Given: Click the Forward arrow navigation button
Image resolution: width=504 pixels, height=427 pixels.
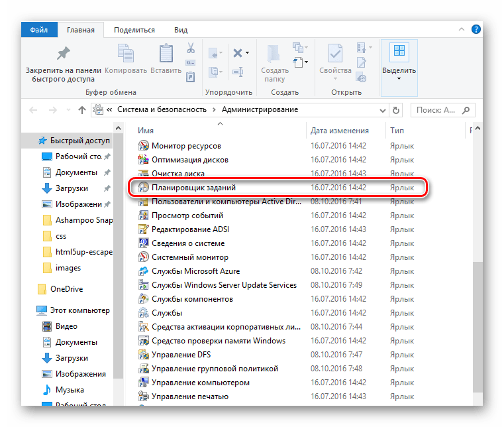Looking at the screenshot, I should [x=53, y=110].
